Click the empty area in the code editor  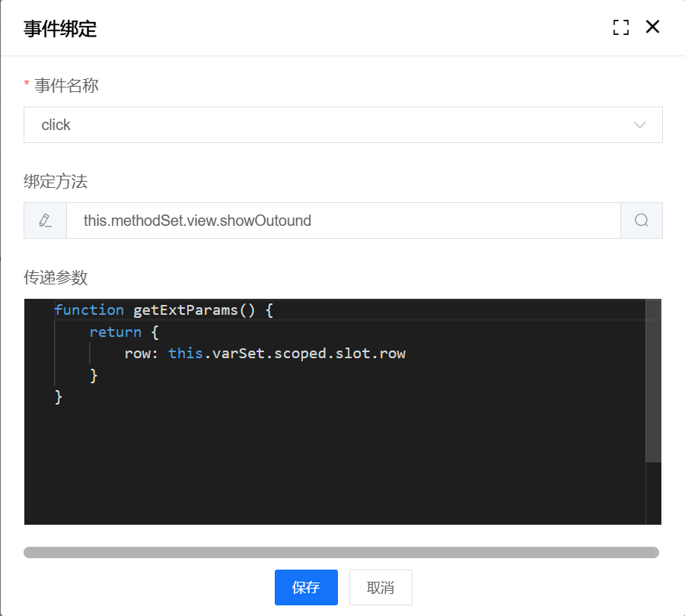coord(335,464)
